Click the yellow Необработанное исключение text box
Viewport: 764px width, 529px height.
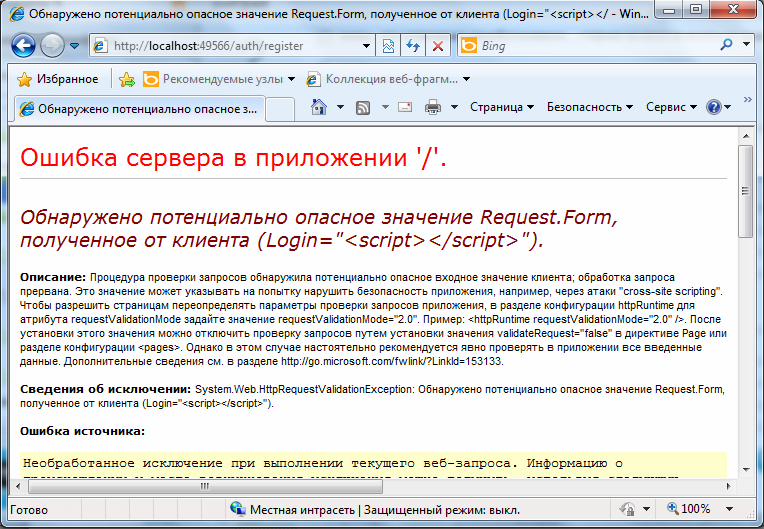coord(374,465)
